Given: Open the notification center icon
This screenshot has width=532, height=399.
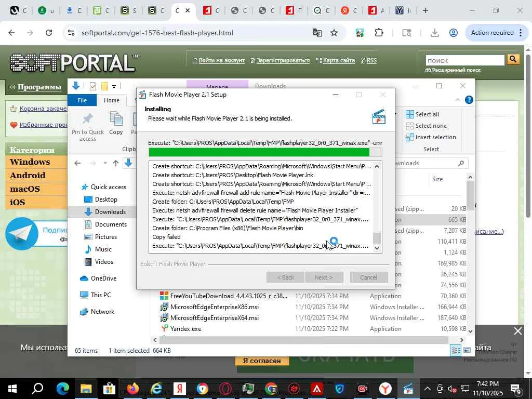Looking at the screenshot, I should (516, 389).
